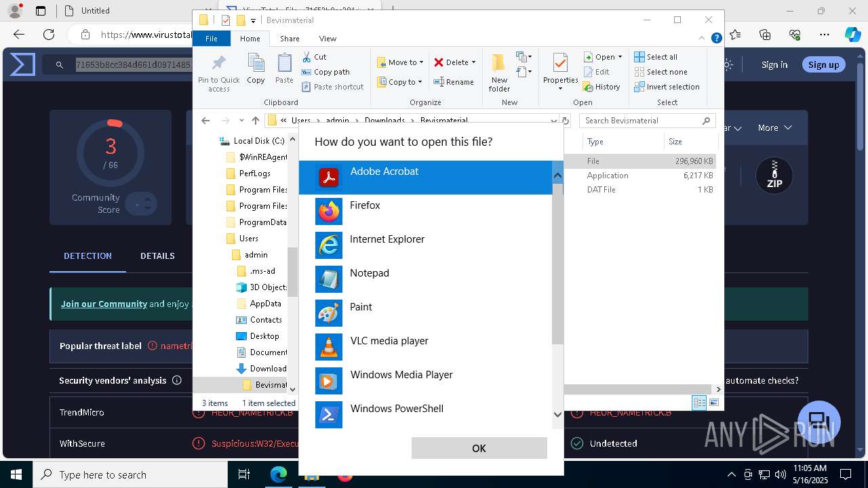Select ProgramData folder in tree
The width and height of the screenshot is (868, 488).
tap(256, 222)
